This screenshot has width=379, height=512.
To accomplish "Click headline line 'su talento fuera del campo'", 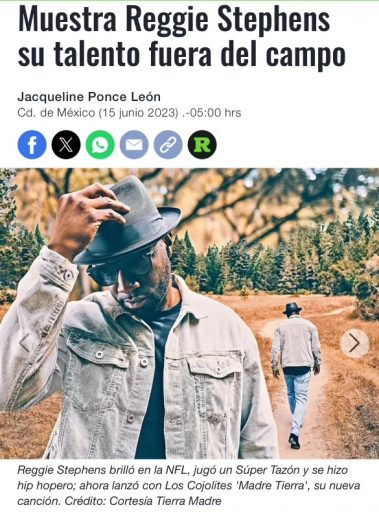I will tap(182, 53).
